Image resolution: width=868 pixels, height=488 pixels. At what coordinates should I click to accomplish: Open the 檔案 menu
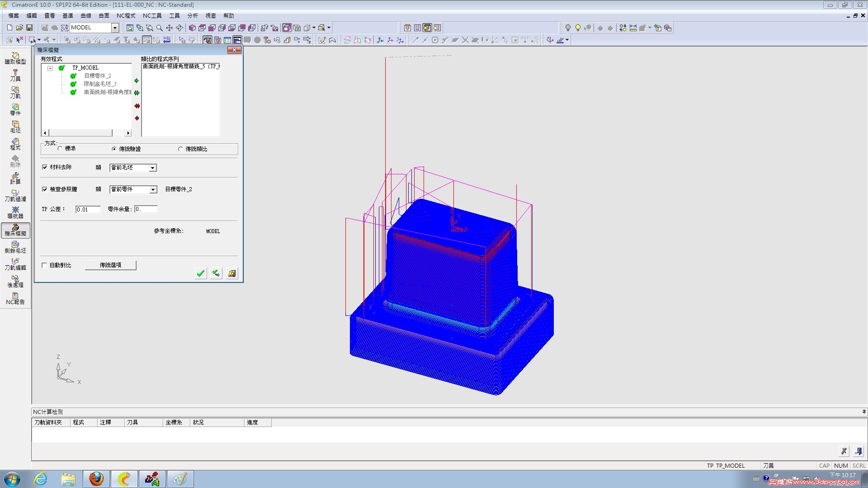coord(14,16)
